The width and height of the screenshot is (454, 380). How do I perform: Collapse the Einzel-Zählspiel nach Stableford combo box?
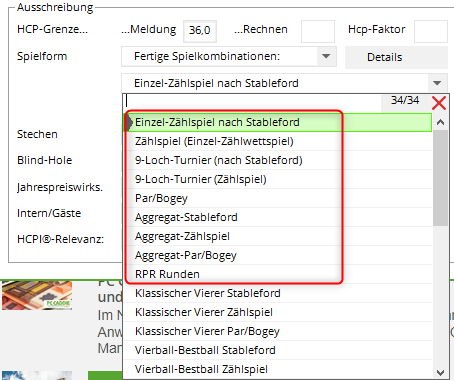437,83
